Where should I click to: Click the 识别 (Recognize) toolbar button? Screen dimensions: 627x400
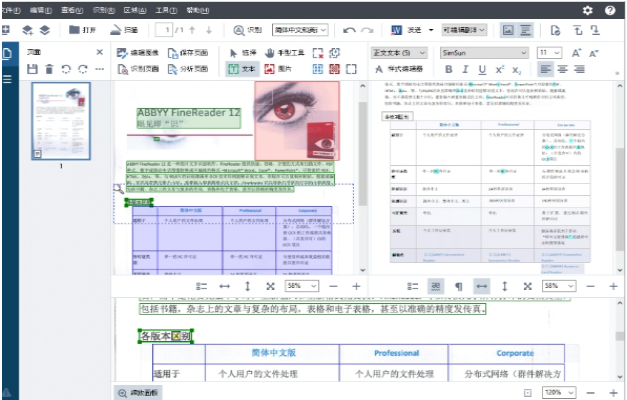click(x=248, y=30)
